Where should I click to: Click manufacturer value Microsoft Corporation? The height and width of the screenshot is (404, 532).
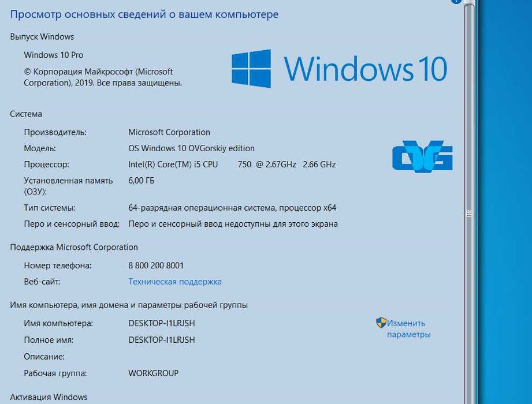click(169, 132)
